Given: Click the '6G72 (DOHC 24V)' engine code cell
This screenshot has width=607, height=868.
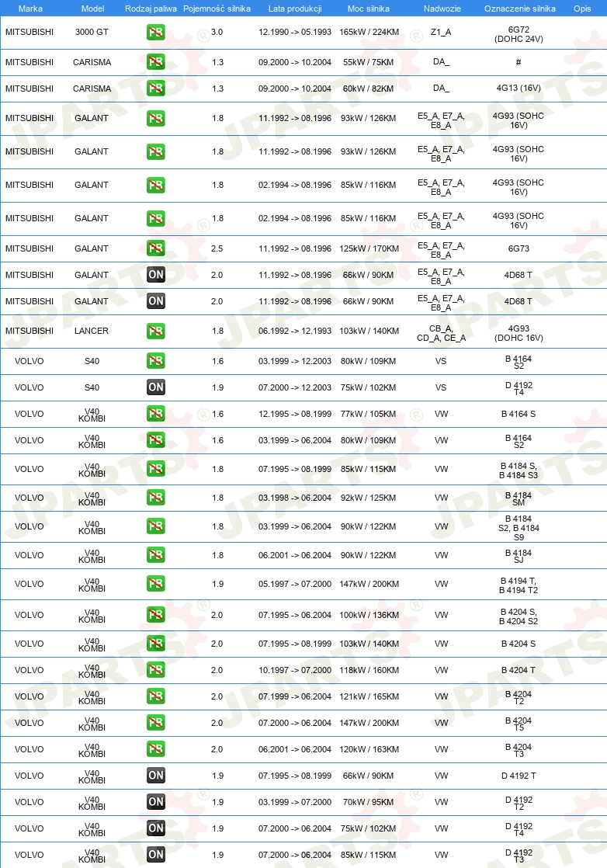Looking at the screenshot, I should pyautogui.click(x=519, y=34).
